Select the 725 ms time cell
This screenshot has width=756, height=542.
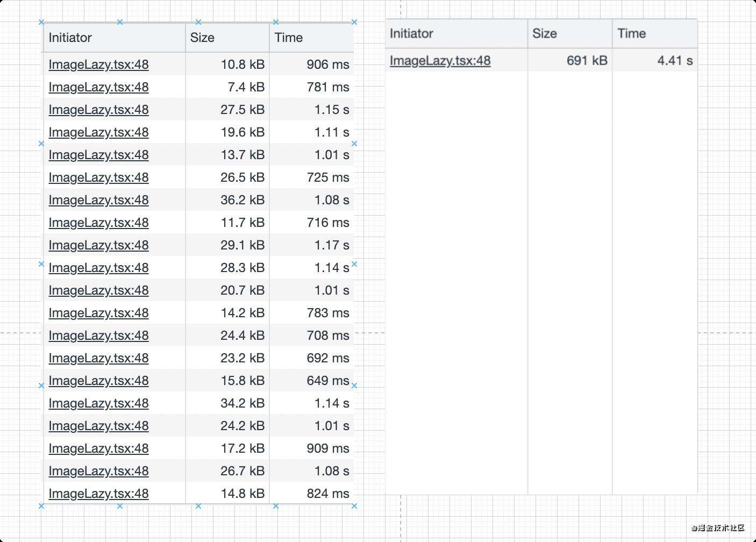312,177
